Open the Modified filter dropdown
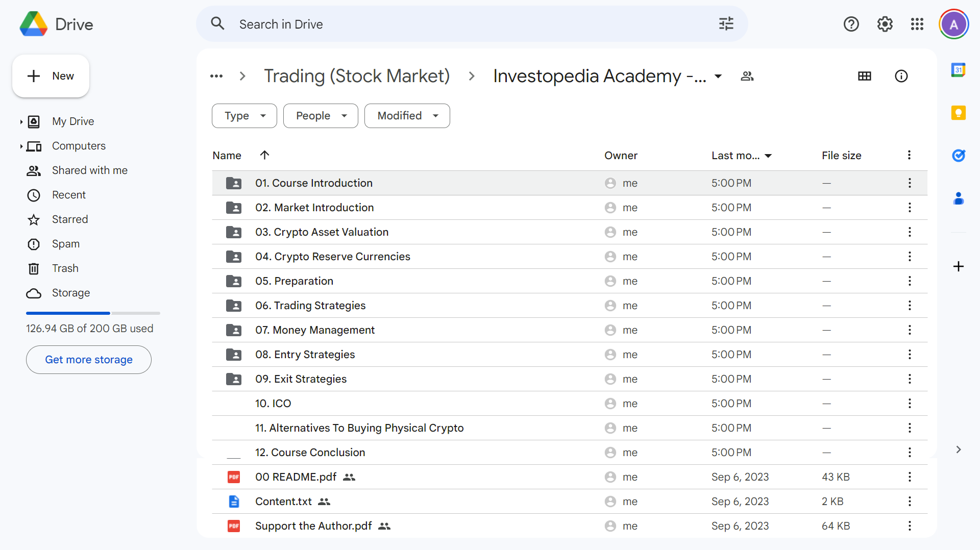The height and width of the screenshot is (550, 980). click(x=407, y=116)
